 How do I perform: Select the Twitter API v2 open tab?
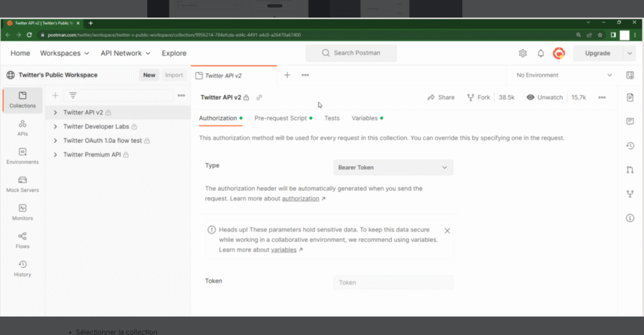coord(234,75)
